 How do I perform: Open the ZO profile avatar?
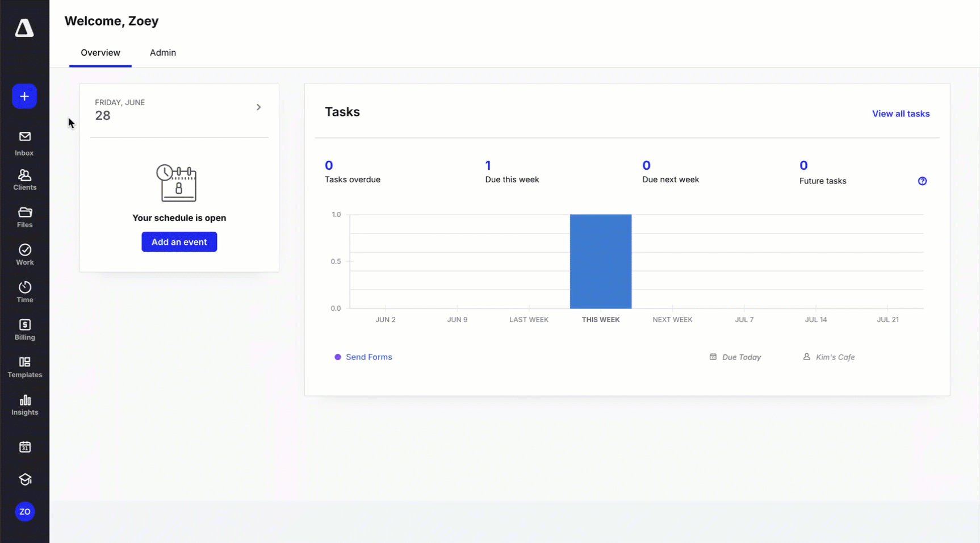pos(24,511)
